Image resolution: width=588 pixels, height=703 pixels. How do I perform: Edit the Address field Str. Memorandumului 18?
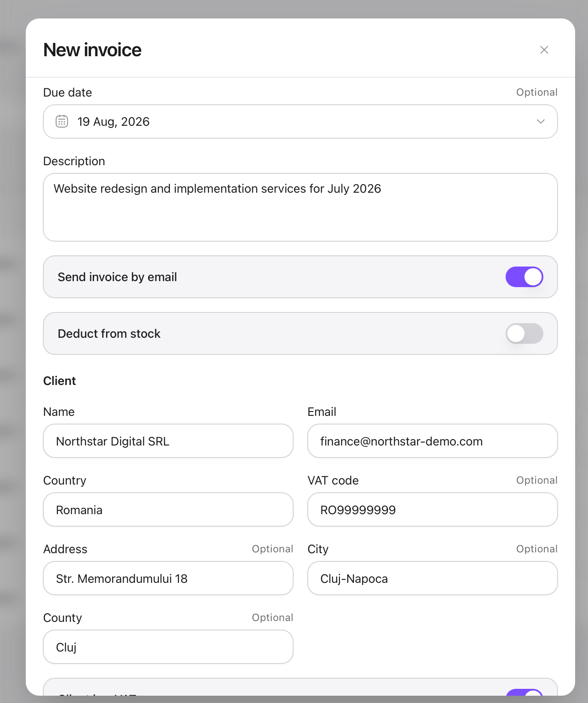[x=168, y=578]
